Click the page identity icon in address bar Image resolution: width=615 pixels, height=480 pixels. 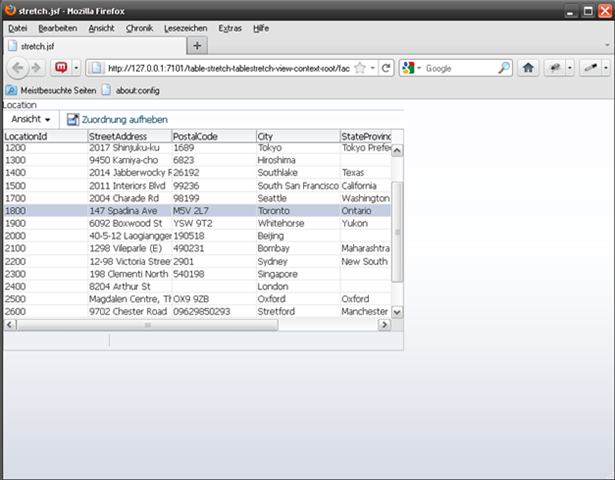pyautogui.click(x=96, y=68)
